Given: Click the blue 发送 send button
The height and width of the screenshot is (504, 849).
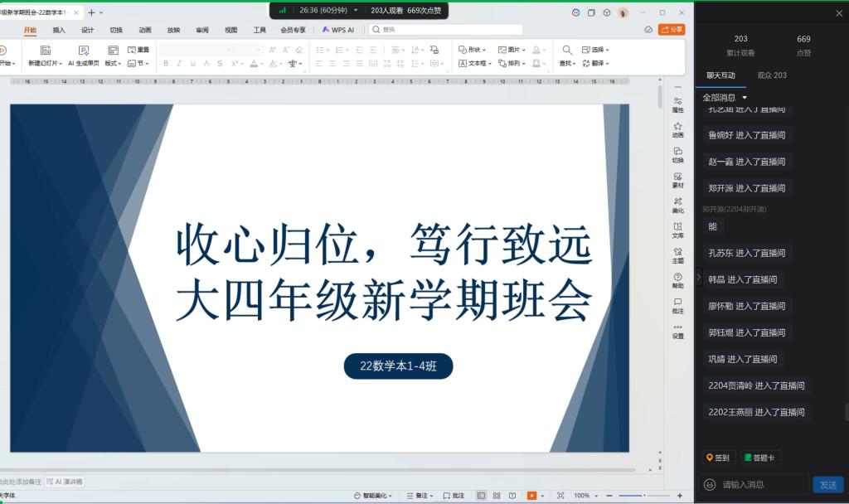Looking at the screenshot, I should tap(827, 484).
